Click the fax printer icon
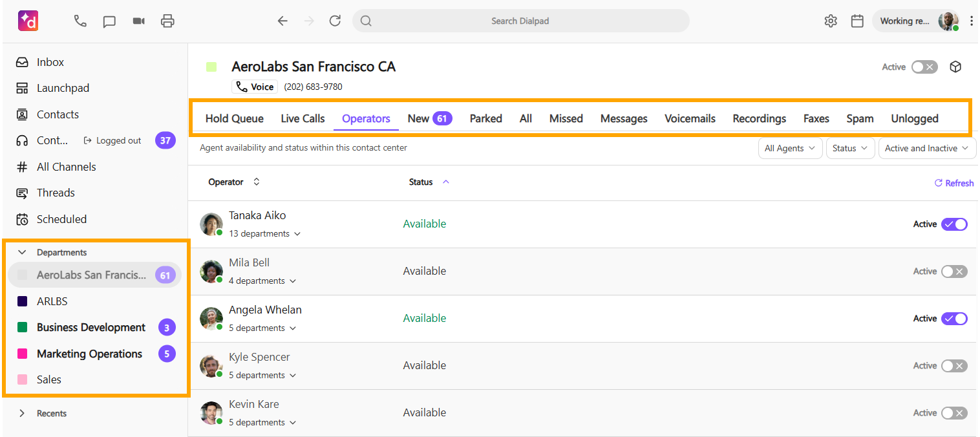 pos(167,21)
